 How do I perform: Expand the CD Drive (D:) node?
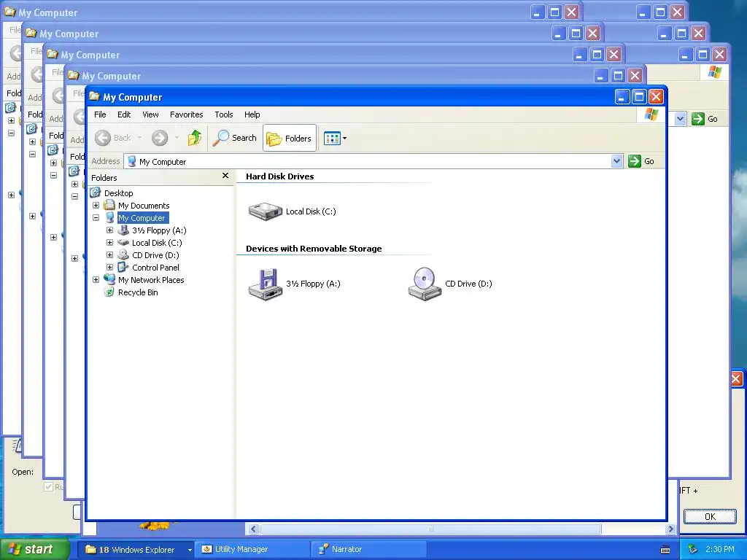point(109,254)
